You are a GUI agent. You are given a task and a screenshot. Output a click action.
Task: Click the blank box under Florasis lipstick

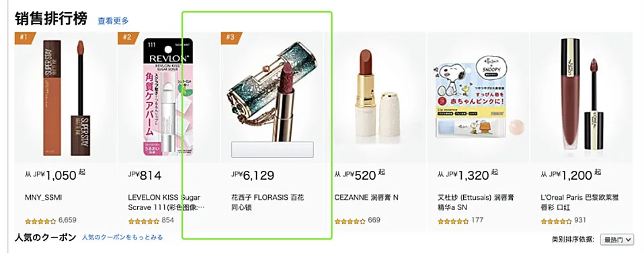pyautogui.click(x=272, y=149)
